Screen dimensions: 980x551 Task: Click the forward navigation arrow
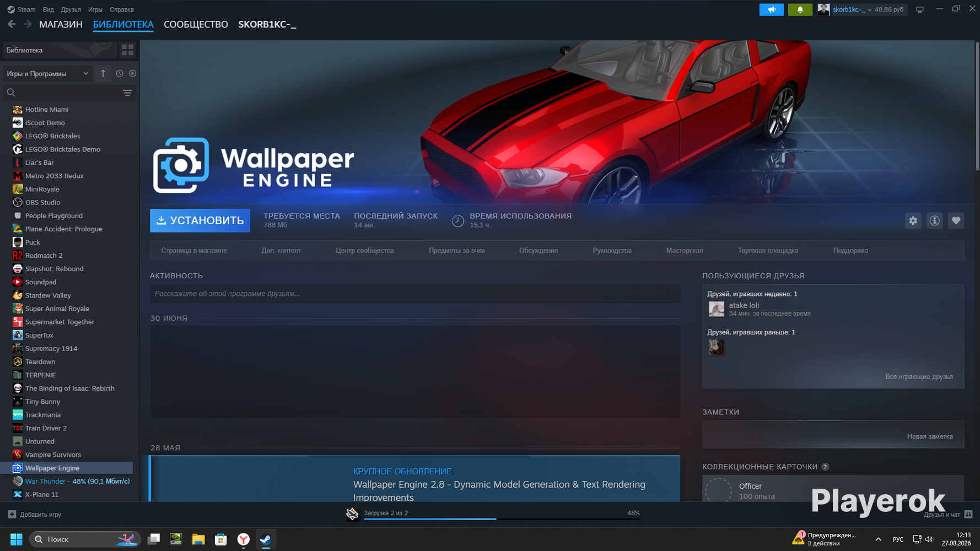pos(28,24)
